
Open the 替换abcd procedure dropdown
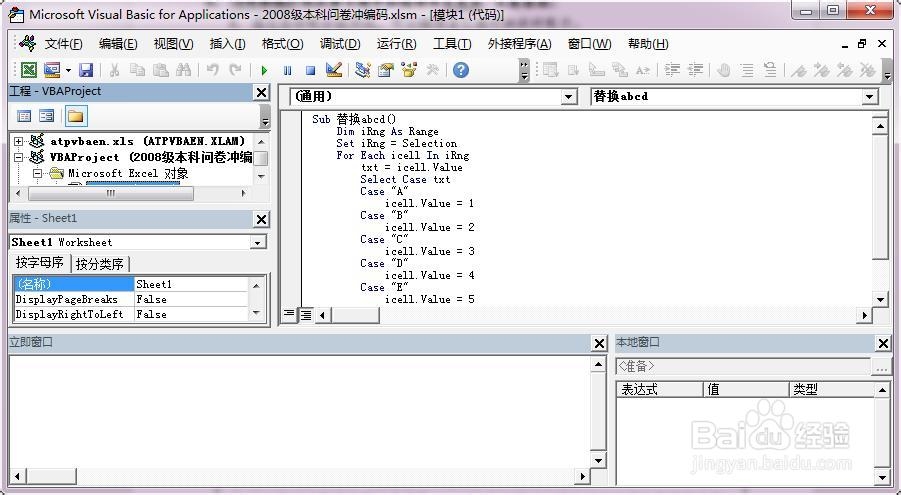[870, 97]
